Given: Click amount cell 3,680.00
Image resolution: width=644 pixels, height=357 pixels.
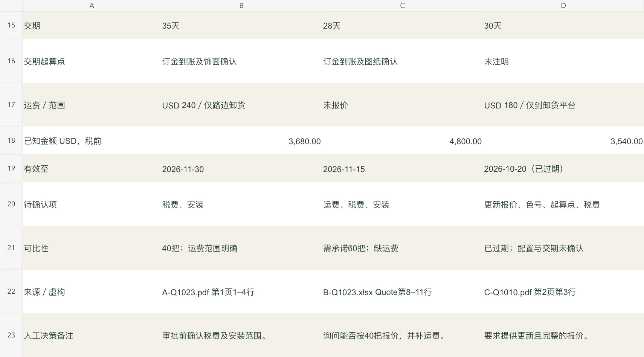Looking at the screenshot, I should point(241,140).
